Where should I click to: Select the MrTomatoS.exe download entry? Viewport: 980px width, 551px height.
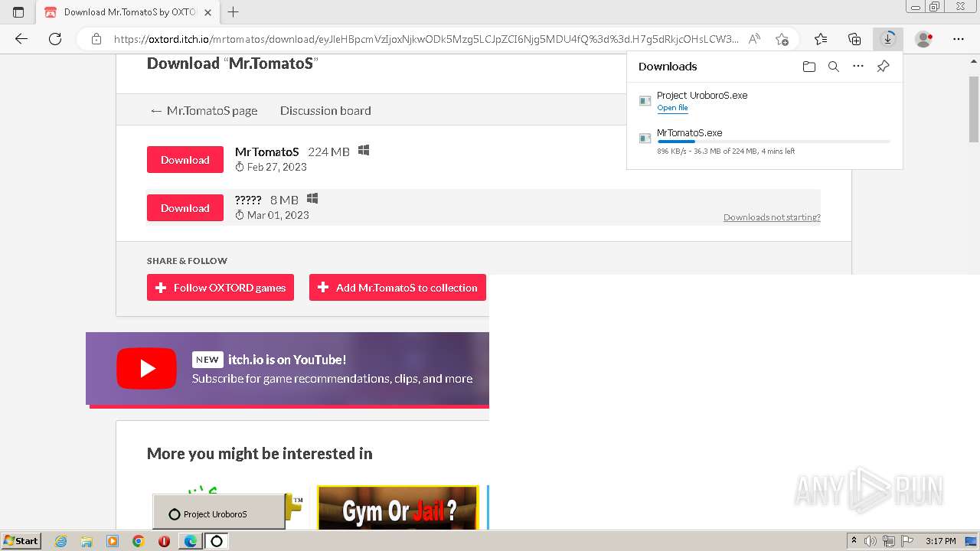764,142
